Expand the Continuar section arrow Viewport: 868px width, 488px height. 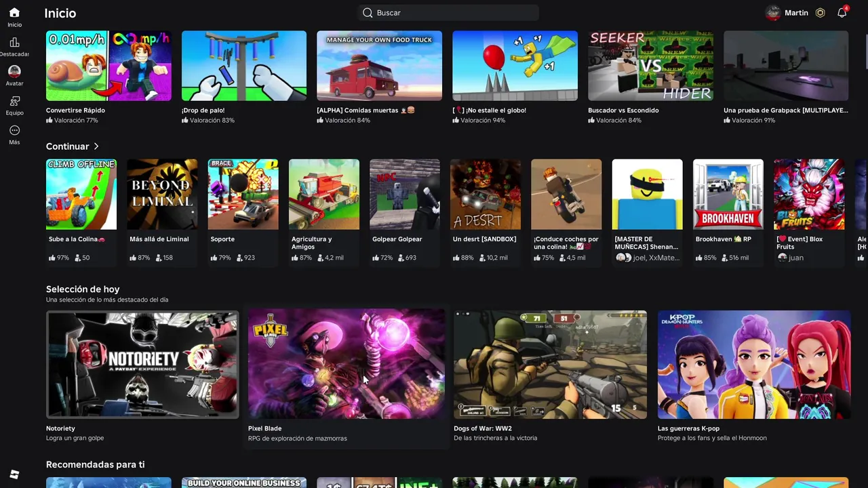pyautogui.click(x=96, y=146)
